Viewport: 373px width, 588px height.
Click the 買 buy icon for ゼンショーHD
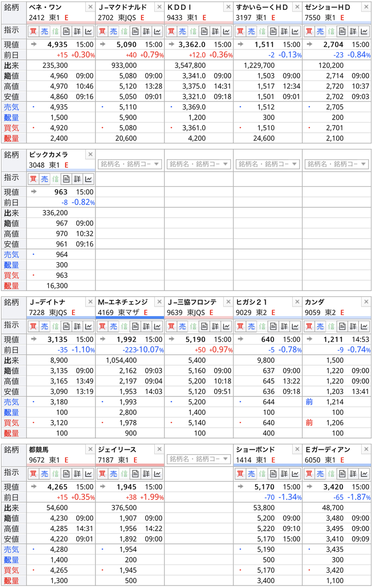click(309, 31)
